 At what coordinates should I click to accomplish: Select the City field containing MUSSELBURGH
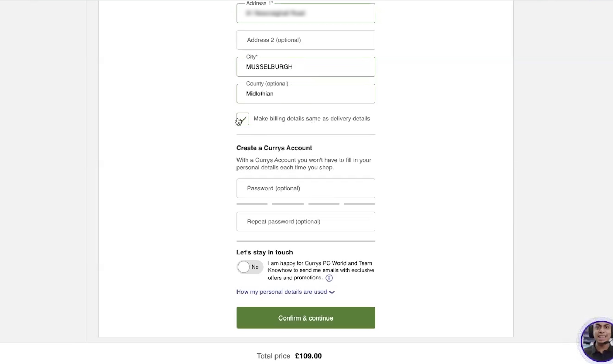point(306,67)
